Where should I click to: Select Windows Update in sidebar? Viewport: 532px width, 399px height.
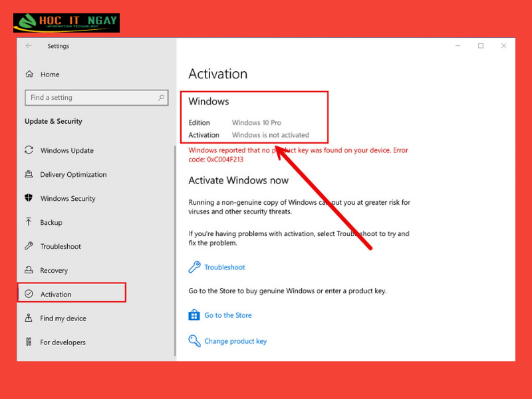pos(67,150)
